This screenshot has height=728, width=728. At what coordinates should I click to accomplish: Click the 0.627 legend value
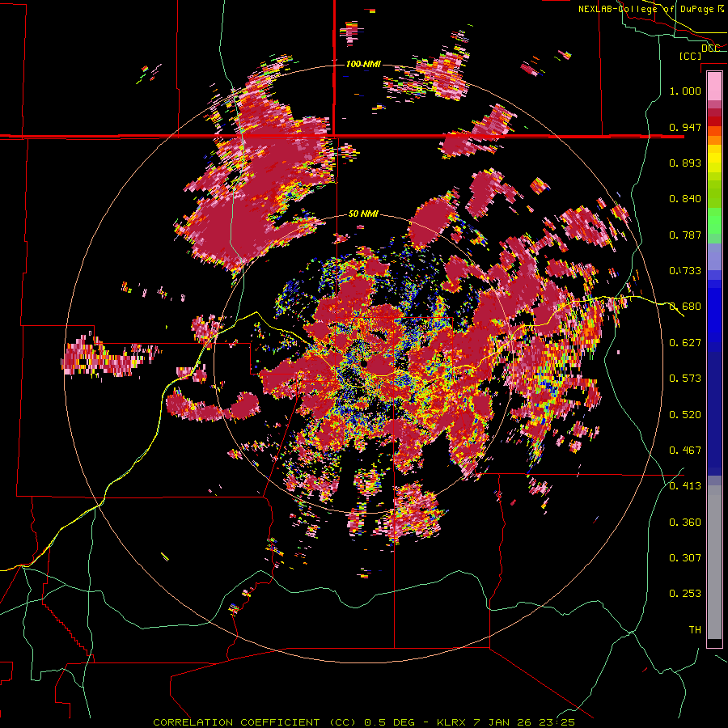[685, 343]
